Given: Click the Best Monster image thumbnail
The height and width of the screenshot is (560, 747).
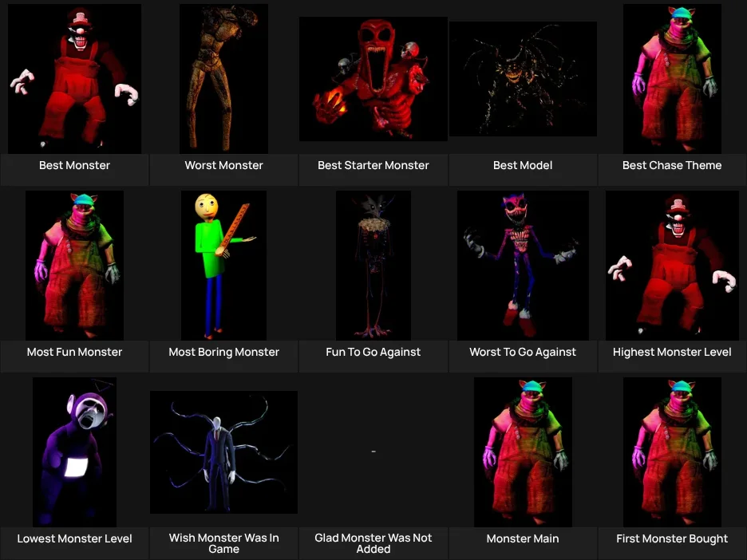Looking at the screenshot, I should click(x=74, y=78).
